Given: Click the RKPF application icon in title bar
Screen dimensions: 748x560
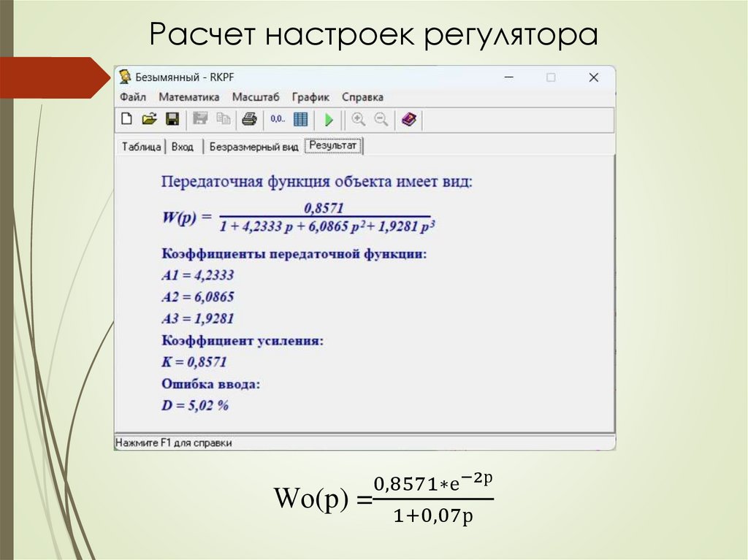Looking at the screenshot, I should (125, 77).
